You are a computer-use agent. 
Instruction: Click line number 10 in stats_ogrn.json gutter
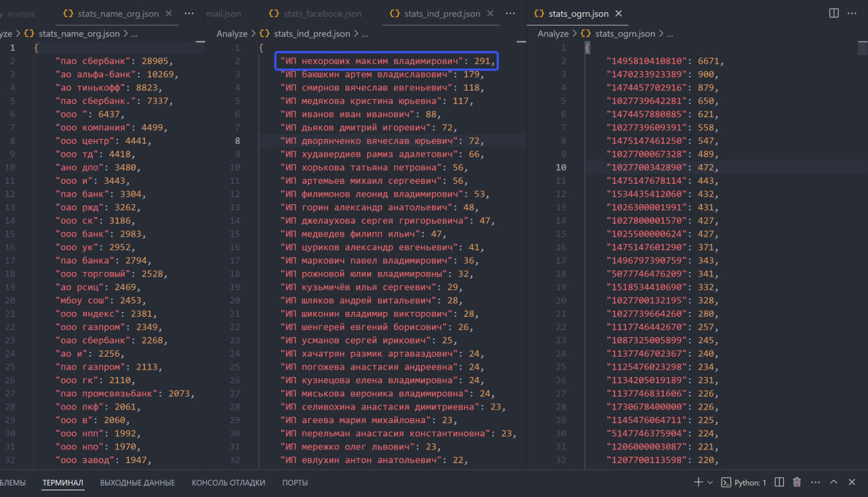[x=561, y=167]
